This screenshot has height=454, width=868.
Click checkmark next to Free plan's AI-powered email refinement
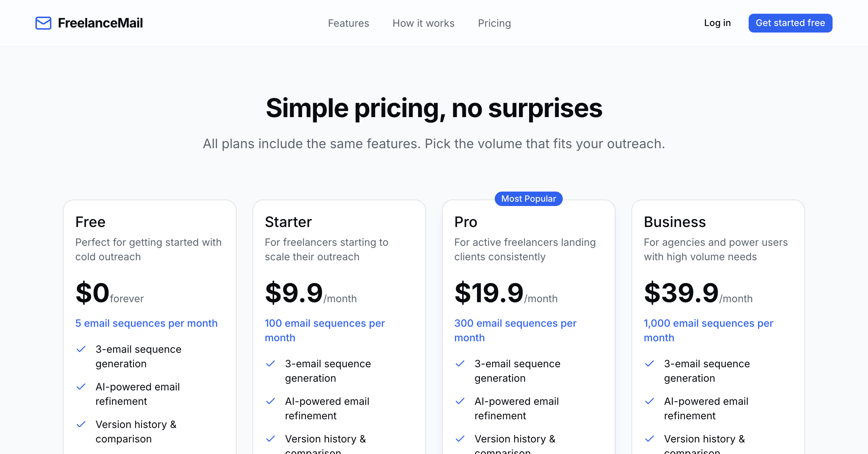81,387
